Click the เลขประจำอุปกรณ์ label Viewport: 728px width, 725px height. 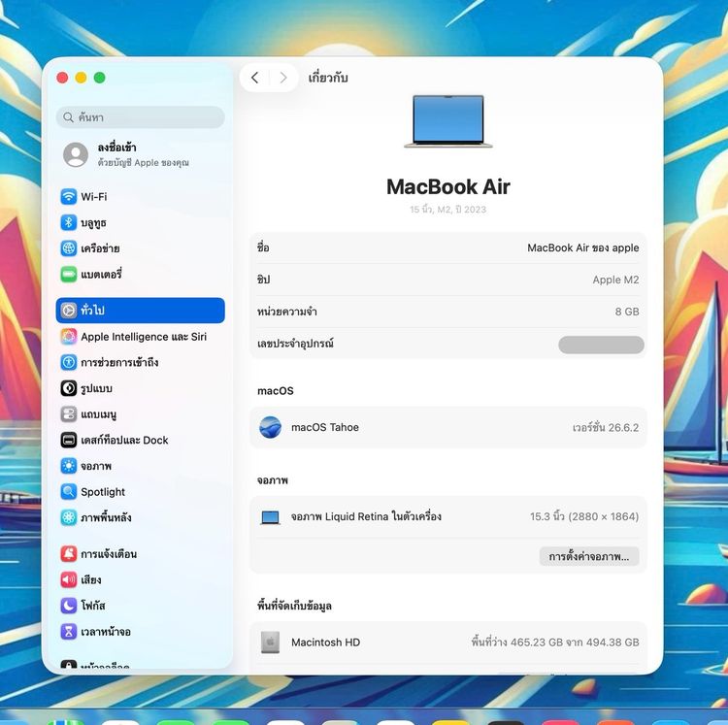pos(295,344)
